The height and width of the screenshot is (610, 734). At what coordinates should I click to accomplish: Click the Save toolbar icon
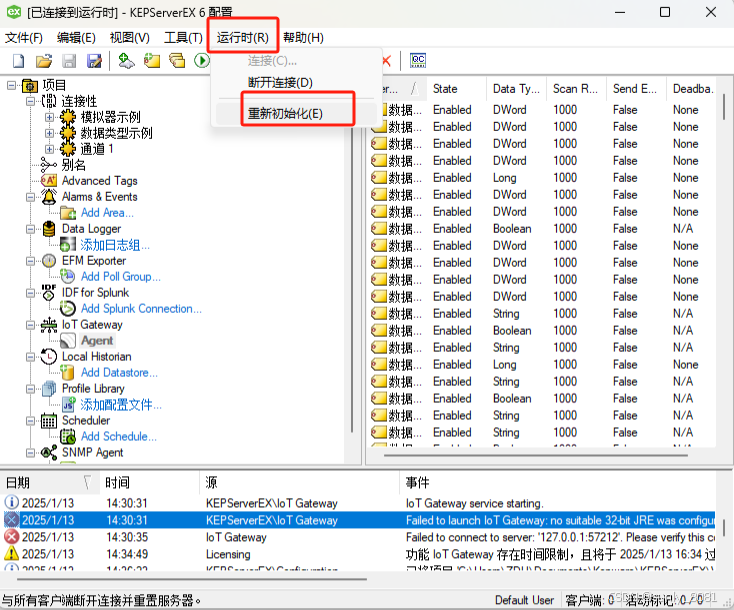(69, 61)
